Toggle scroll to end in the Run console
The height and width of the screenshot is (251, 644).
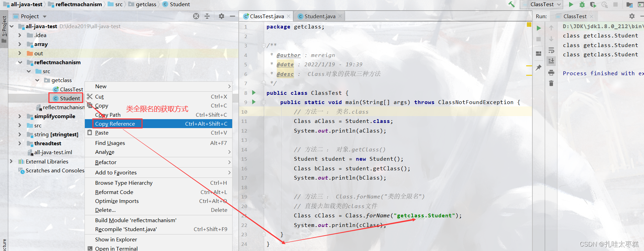coord(551,61)
